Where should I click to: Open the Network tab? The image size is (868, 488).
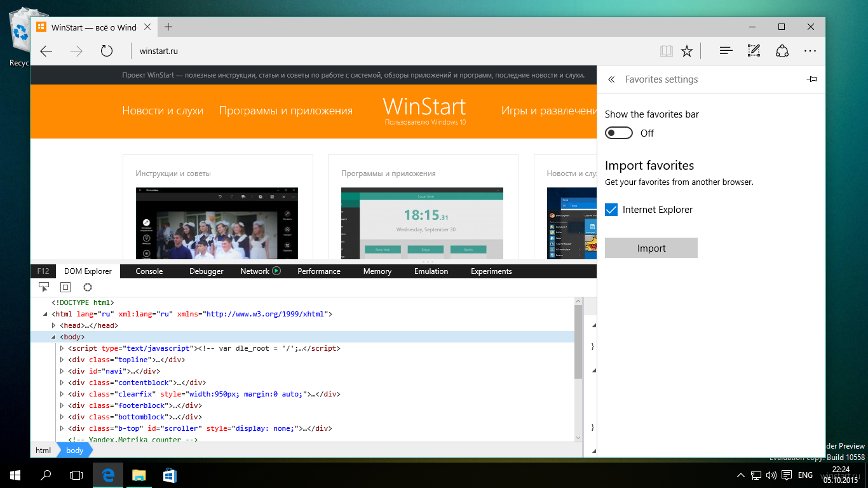[x=255, y=271]
